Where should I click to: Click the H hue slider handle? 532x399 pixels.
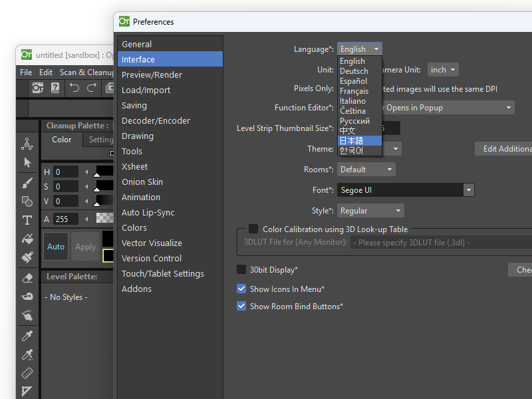click(x=96, y=175)
